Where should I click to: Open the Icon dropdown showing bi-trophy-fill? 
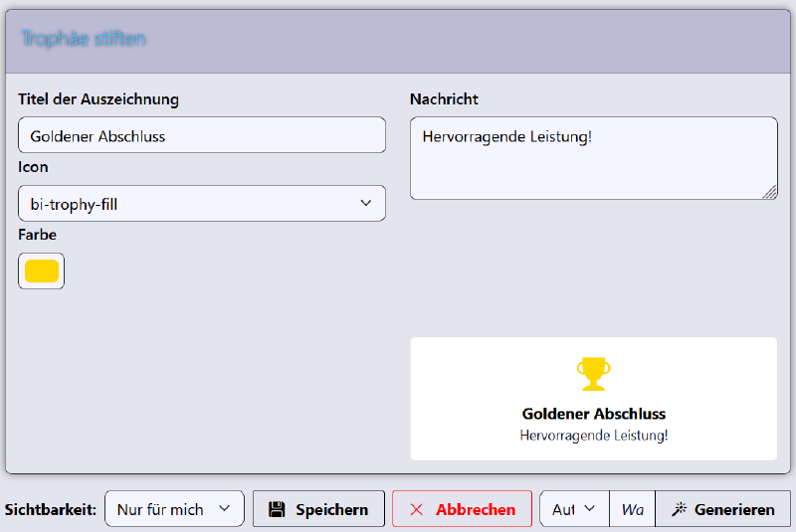pos(202,204)
